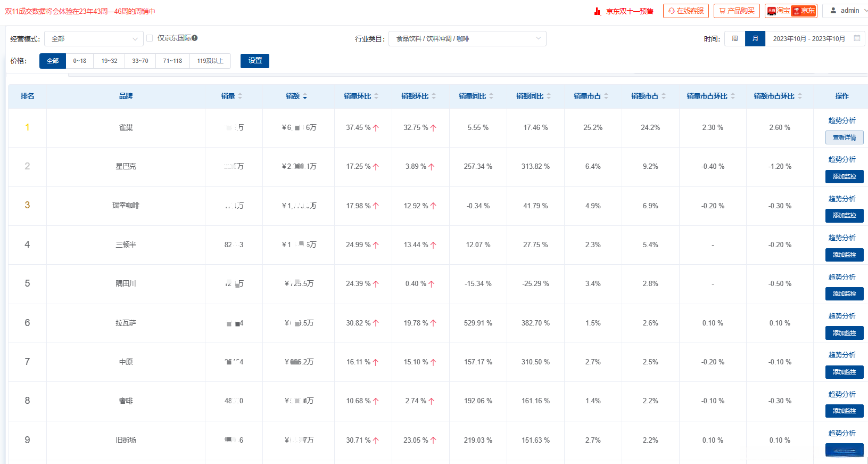Open 趋势分析 for 隅田川
The height and width of the screenshot is (464, 868).
(x=842, y=277)
